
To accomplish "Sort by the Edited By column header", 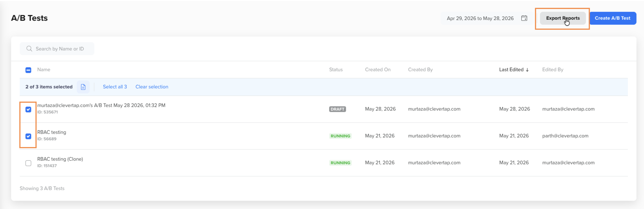I will (x=553, y=70).
